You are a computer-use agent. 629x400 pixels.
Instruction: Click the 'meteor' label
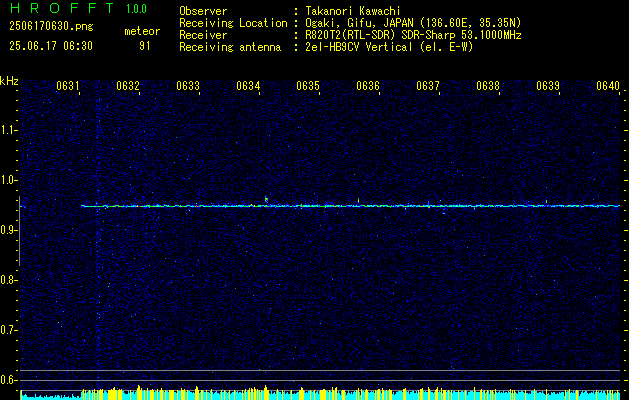tap(142, 31)
